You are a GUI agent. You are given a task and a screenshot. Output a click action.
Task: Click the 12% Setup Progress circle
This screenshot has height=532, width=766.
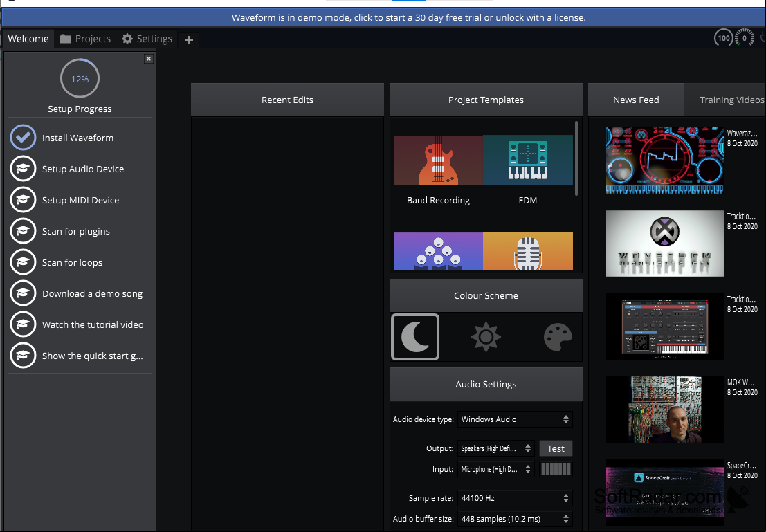click(80, 79)
